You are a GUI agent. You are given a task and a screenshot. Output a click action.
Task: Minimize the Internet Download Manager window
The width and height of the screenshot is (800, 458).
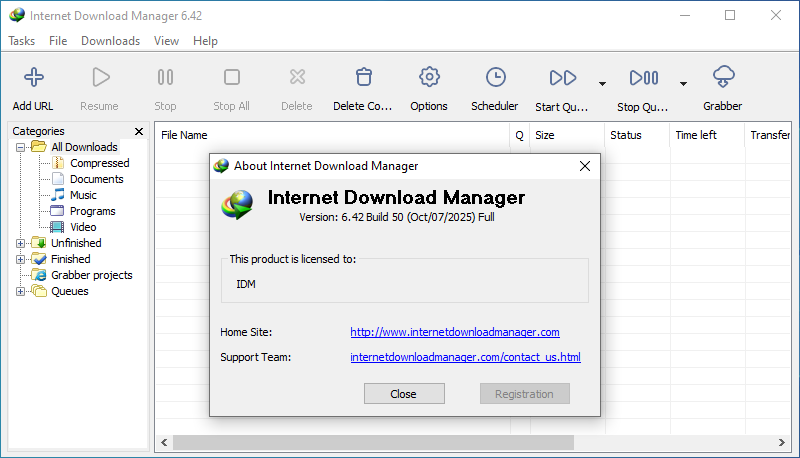(x=685, y=15)
